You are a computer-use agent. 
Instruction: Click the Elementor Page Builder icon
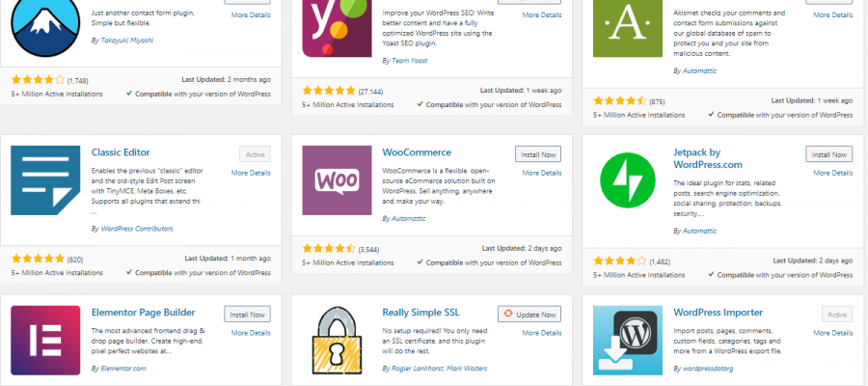pos(44,345)
